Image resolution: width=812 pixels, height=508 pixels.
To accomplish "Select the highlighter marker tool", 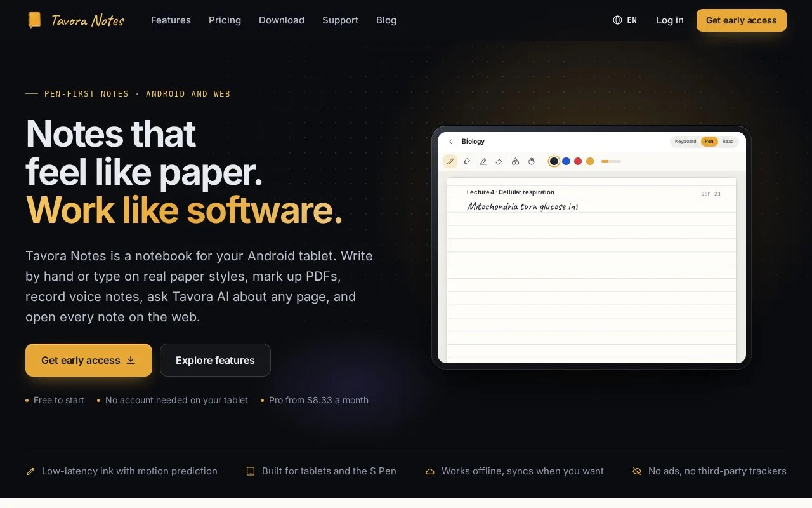I will [467, 161].
